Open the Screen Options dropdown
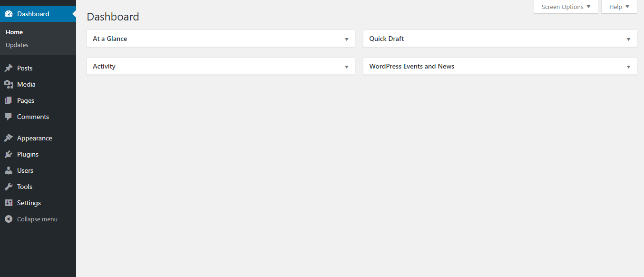This screenshot has width=644, height=277. [x=566, y=7]
